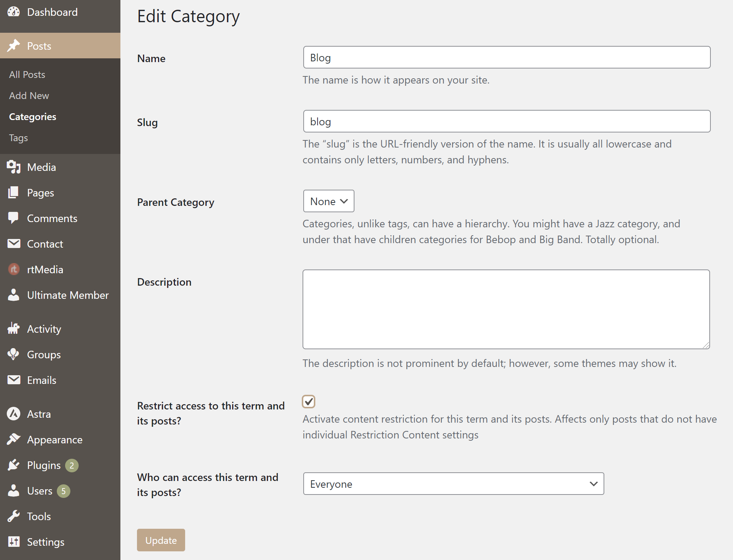733x560 pixels.
Task: Uncheck the Restrict access to term checkbox
Action: pyautogui.click(x=309, y=402)
